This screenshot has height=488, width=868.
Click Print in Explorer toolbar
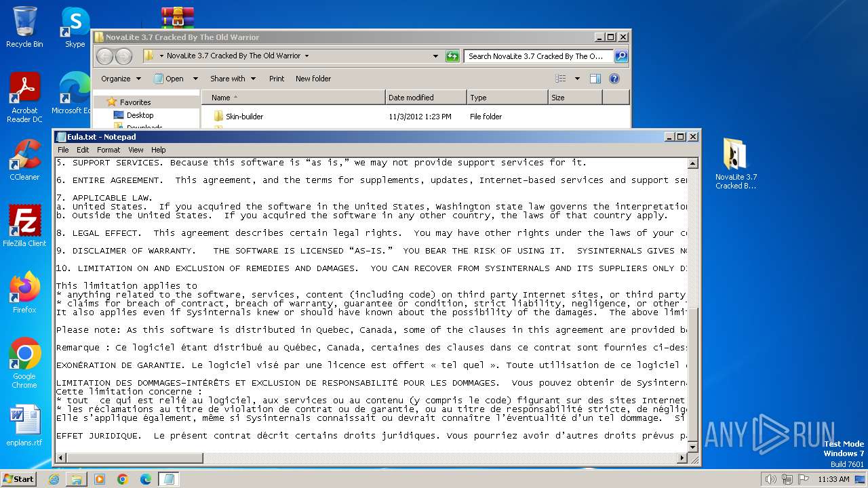click(277, 79)
